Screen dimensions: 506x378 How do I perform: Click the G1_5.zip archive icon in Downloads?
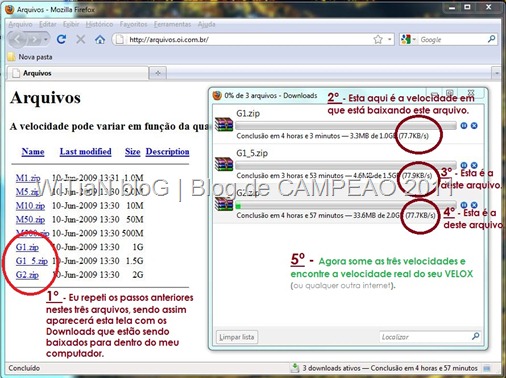point(224,164)
